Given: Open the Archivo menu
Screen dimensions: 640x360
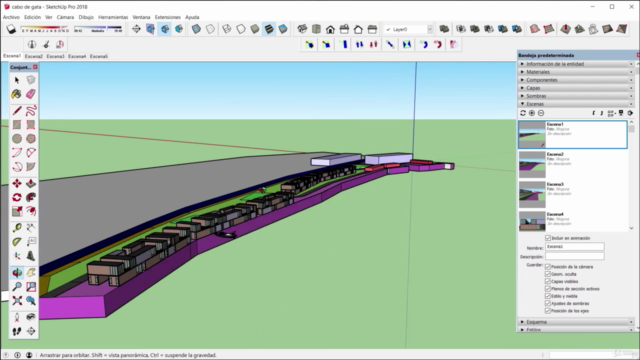Looking at the screenshot, I should 11,17.
